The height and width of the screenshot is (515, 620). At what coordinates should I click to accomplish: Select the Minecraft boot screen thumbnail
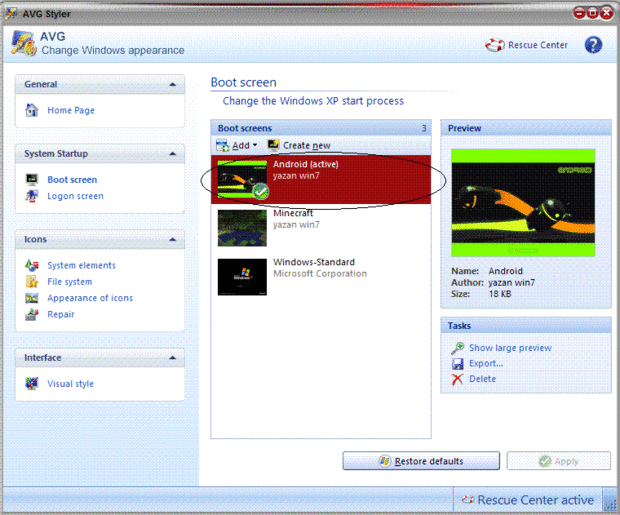coord(242,228)
